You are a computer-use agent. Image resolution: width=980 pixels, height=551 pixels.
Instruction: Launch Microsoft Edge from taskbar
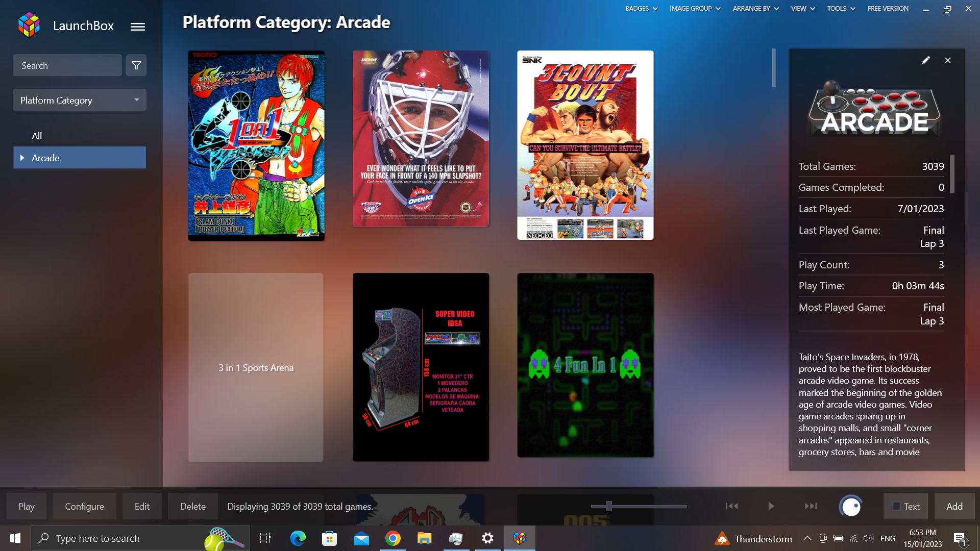pos(298,538)
